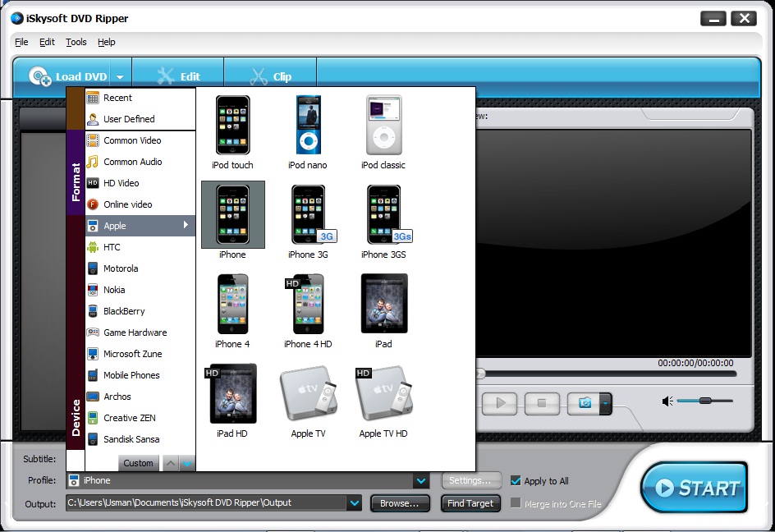775x532 pixels.
Task: Choose the iPad HD preset
Action: pos(232,401)
